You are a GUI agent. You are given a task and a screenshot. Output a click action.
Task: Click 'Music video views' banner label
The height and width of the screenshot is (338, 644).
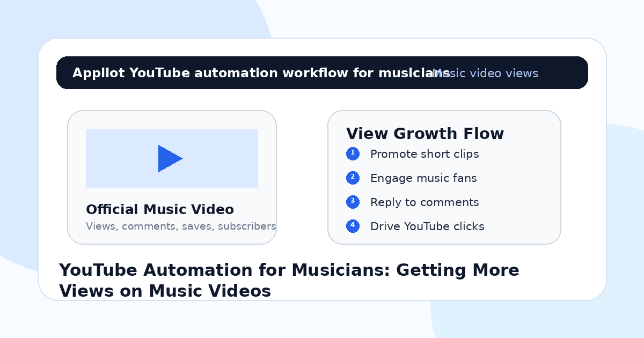click(485, 73)
